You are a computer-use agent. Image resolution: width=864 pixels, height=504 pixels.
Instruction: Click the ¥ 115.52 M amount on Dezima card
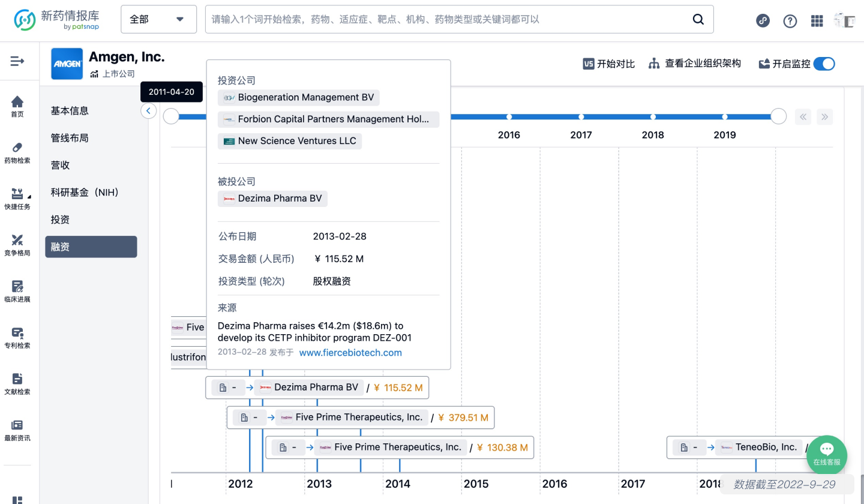pos(398,388)
